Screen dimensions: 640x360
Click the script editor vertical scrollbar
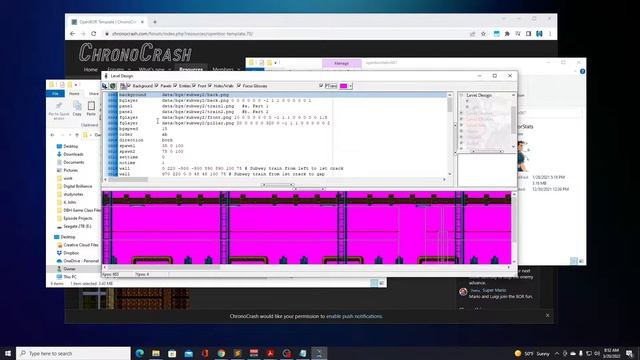coord(450,135)
